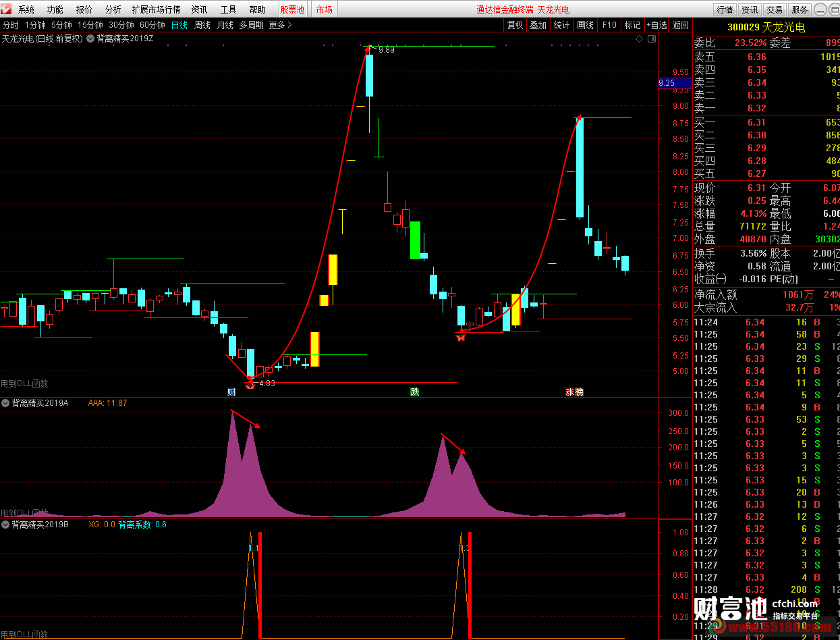Switch to 分时 chart period
Image resolution: width=840 pixels, height=640 pixels.
(x=11, y=25)
